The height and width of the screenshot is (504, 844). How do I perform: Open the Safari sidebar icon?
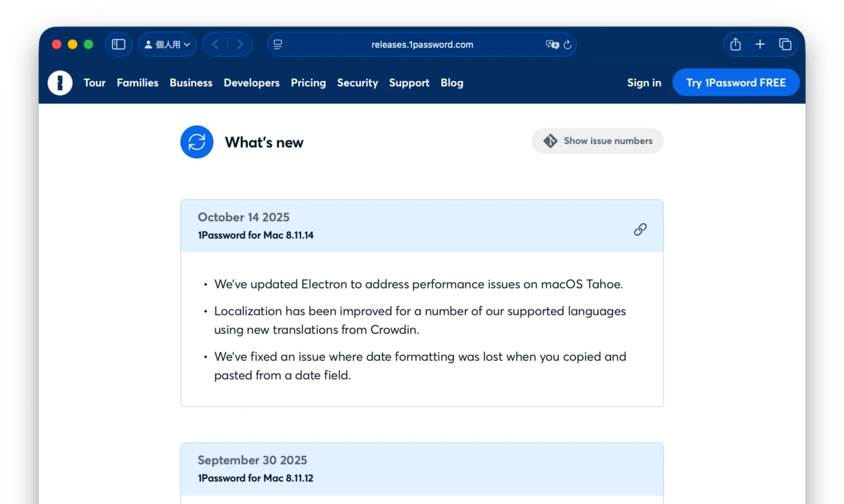click(119, 44)
